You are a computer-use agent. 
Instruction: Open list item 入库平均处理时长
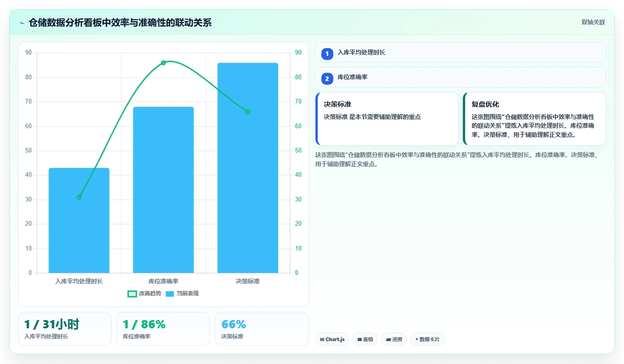[461, 52]
